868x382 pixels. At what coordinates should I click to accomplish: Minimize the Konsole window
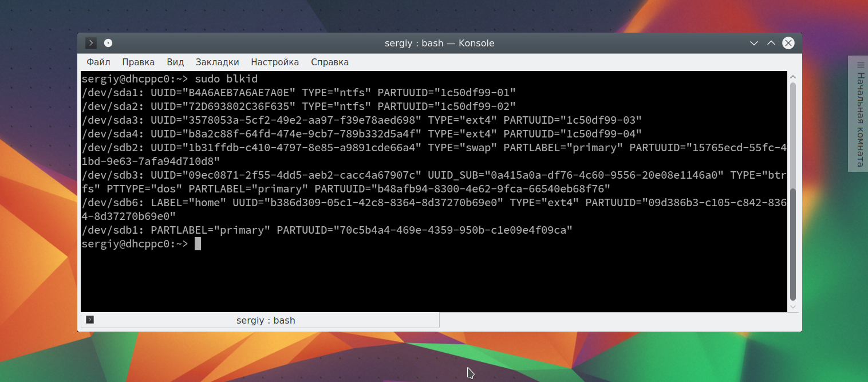coord(754,43)
